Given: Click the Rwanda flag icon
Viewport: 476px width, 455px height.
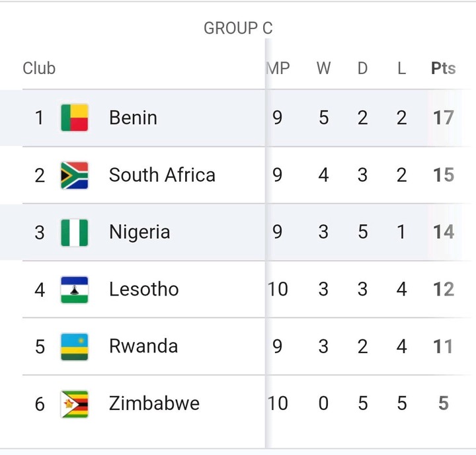Looking at the screenshot, I should click(74, 346).
